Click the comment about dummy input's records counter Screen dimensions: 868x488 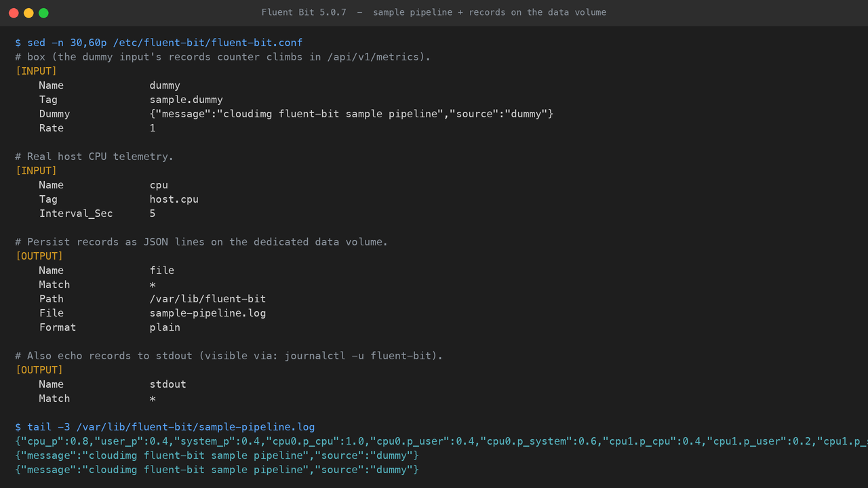point(222,57)
